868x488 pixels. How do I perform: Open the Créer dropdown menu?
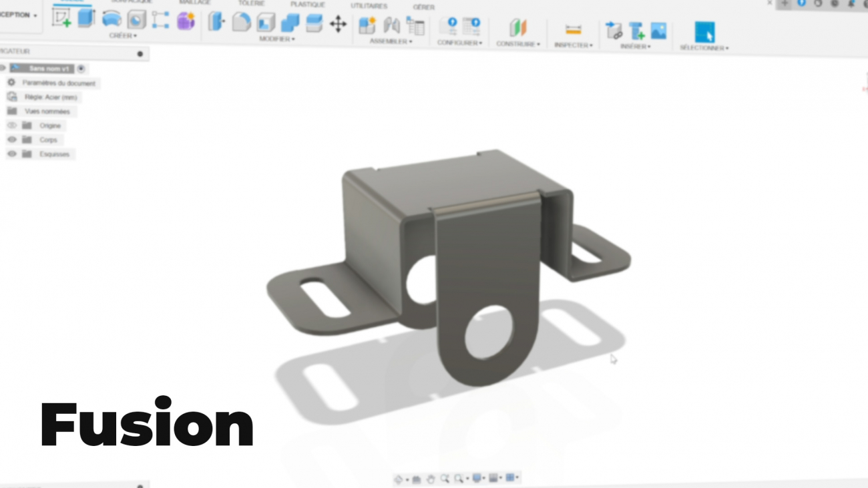point(123,36)
